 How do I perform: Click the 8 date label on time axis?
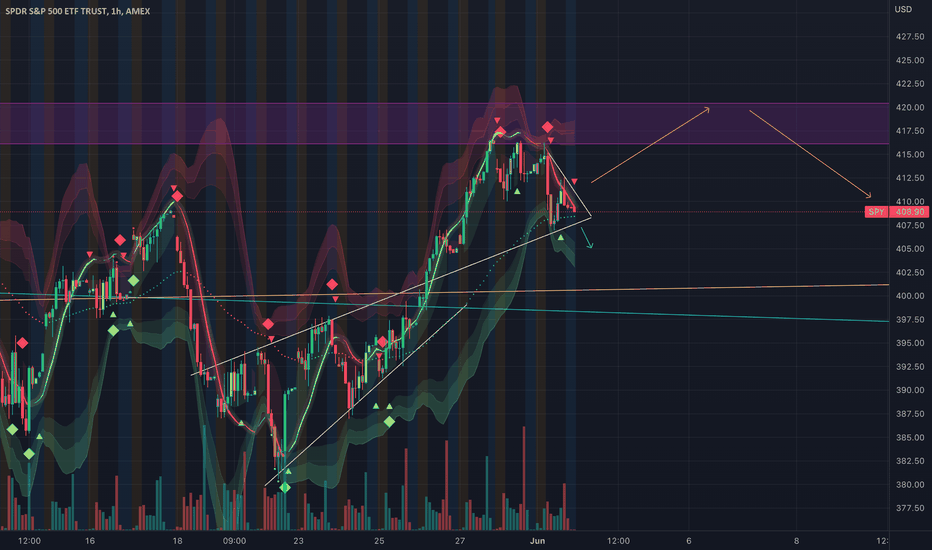tap(796, 540)
